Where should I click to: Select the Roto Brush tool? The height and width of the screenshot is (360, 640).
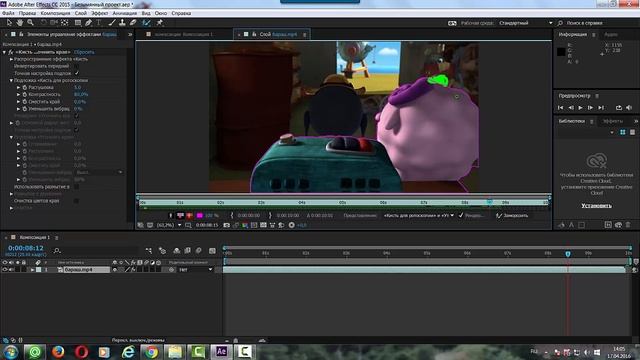tap(146, 23)
